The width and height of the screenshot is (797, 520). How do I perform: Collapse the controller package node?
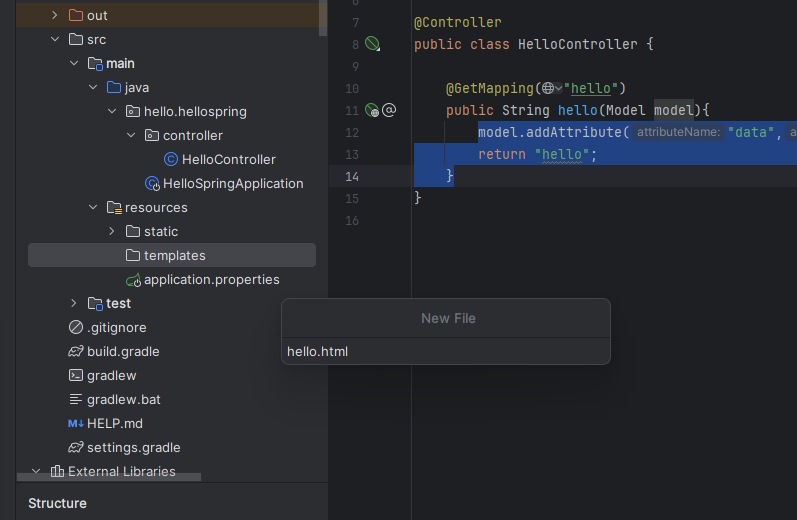point(131,135)
